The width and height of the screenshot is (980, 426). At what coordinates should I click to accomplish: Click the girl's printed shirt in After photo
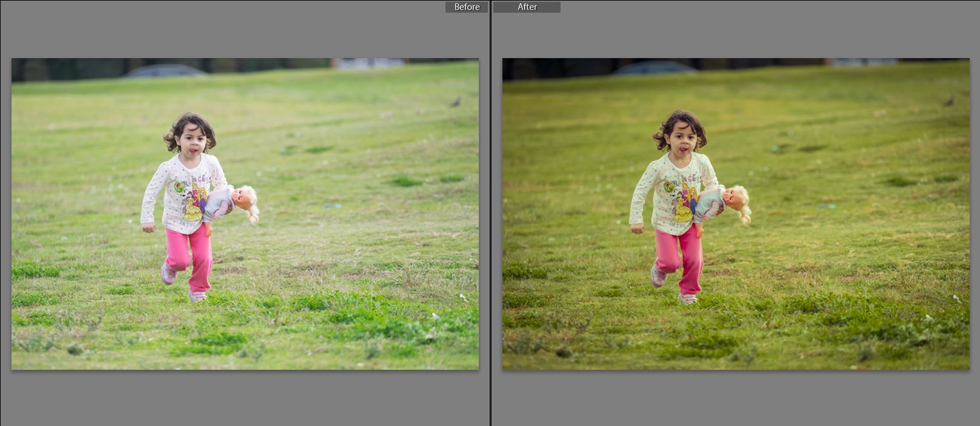[x=677, y=192]
